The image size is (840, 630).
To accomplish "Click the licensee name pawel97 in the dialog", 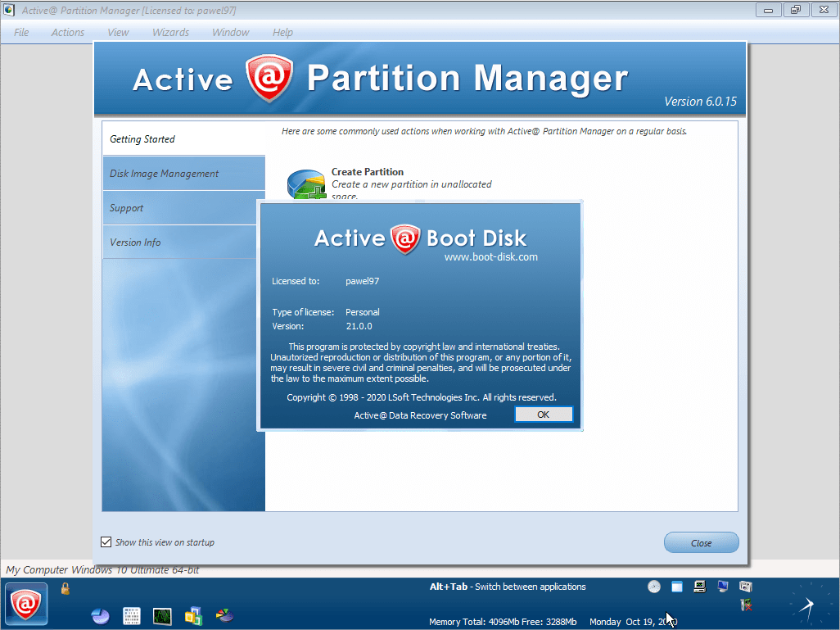I will (362, 281).
